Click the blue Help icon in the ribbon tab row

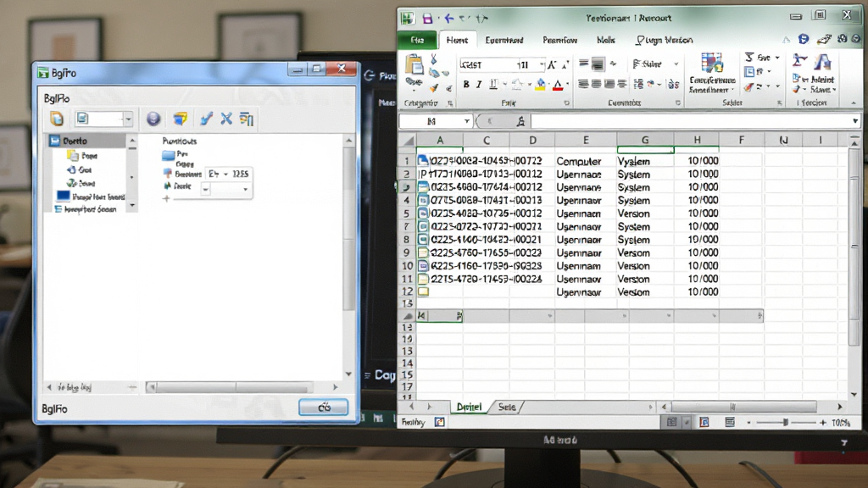pyautogui.click(x=804, y=39)
